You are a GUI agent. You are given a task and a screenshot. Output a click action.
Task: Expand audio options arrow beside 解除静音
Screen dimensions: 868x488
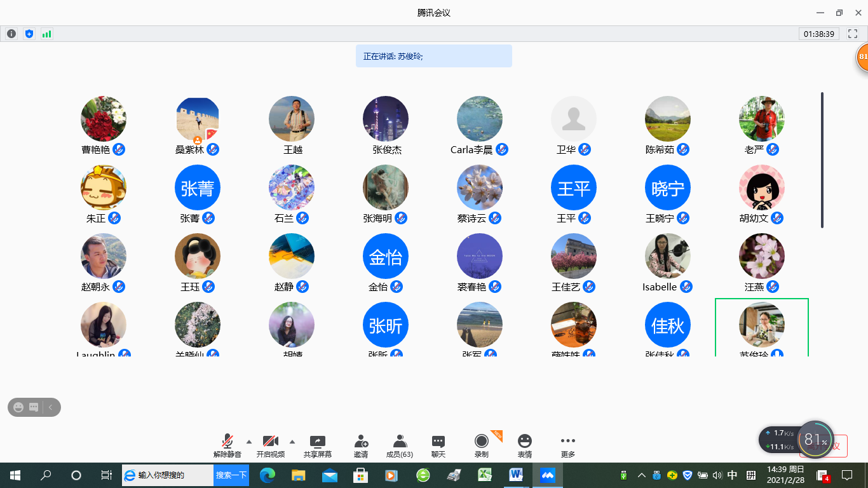tap(249, 441)
